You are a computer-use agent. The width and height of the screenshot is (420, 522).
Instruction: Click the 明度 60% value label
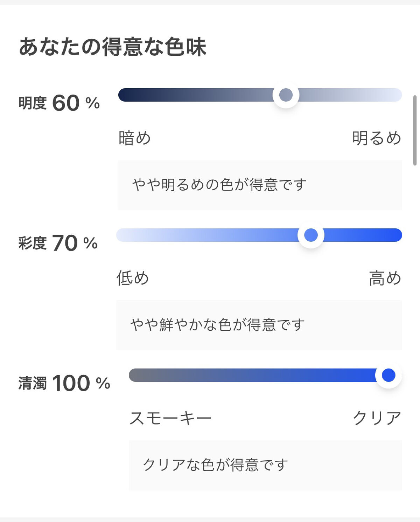pyautogui.click(x=59, y=103)
